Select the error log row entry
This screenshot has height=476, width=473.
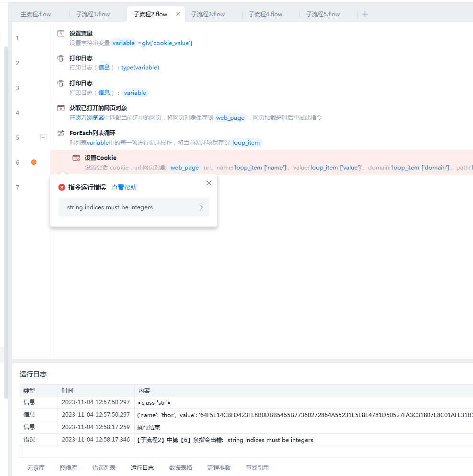click(246, 440)
